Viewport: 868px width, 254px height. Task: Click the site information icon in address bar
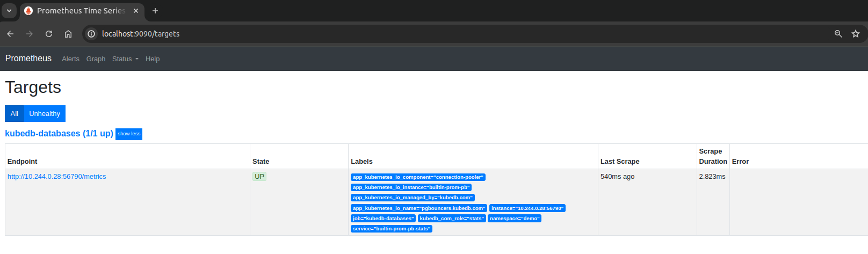pyautogui.click(x=91, y=34)
